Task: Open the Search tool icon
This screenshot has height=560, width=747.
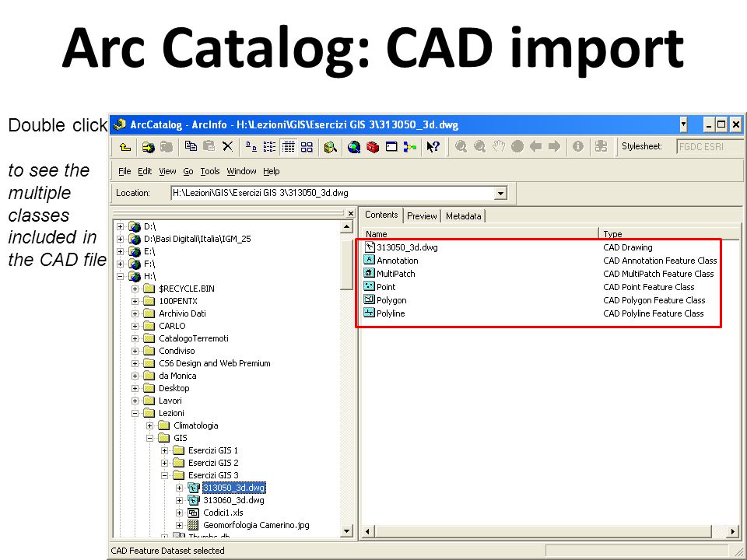Action: pyautogui.click(x=330, y=147)
